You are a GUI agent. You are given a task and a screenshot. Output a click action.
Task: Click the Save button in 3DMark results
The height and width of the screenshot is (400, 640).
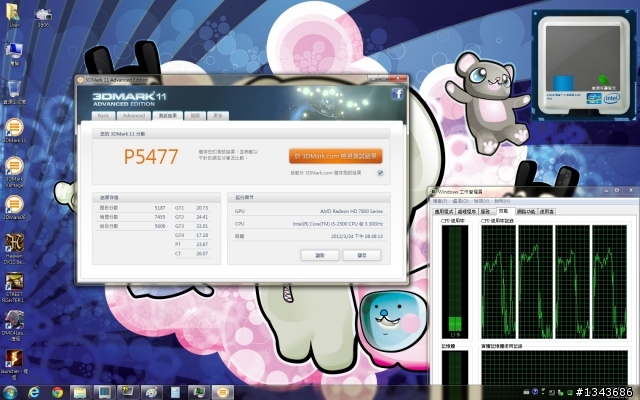coord(362,255)
